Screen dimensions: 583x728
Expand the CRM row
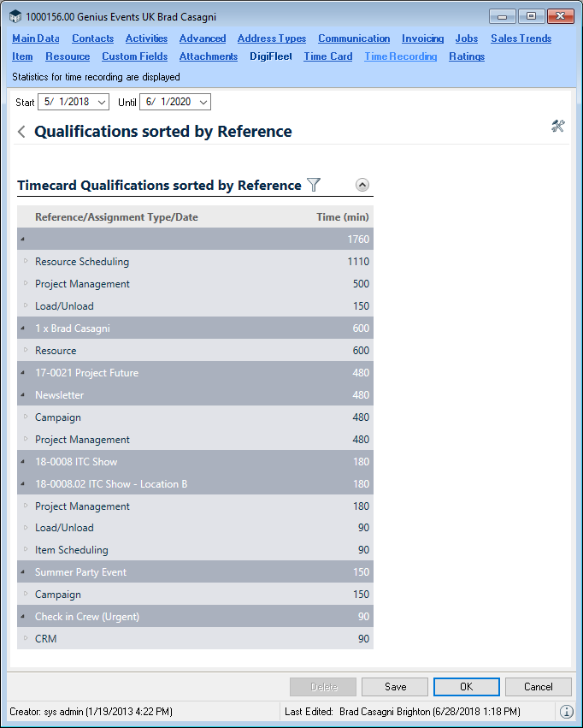click(x=25, y=639)
